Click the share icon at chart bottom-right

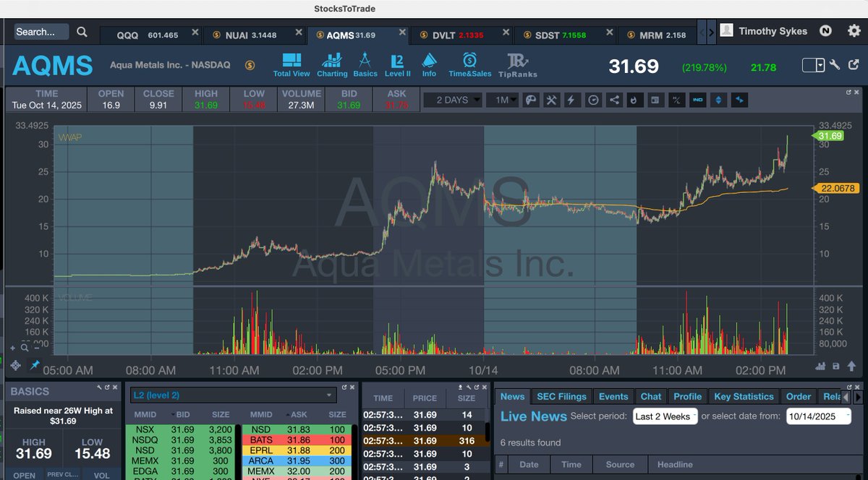point(850,367)
